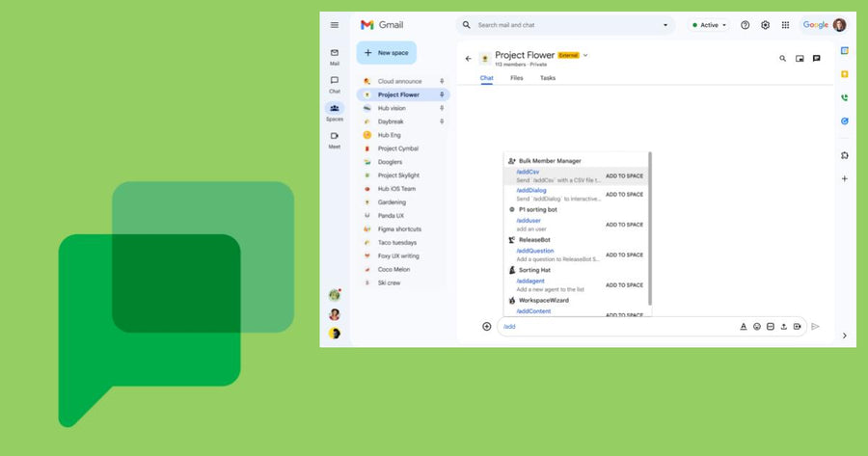This screenshot has width=868, height=456.
Task: Open Calendar in the side panel
Action: pyautogui.click(x=845, y=51)
